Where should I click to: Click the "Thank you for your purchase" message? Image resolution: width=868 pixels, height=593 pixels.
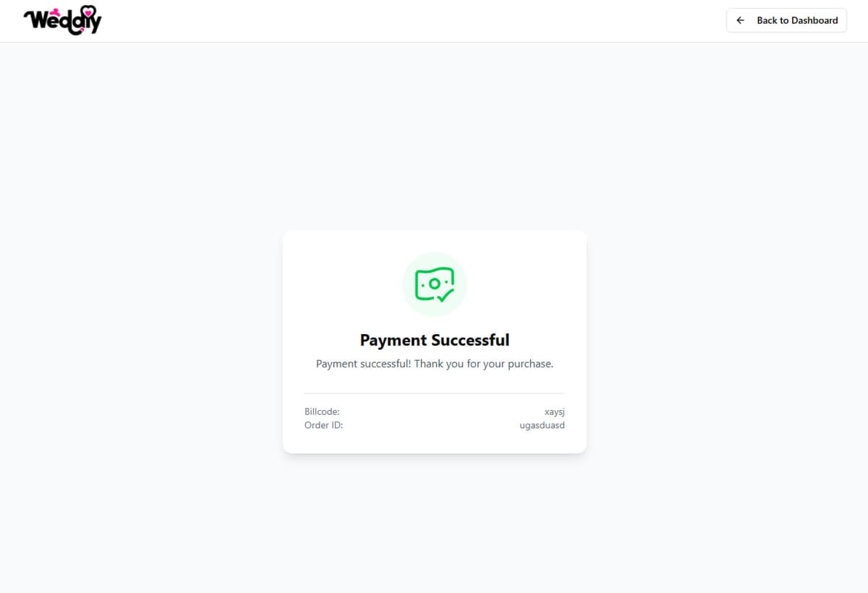(x=484, y=364)
